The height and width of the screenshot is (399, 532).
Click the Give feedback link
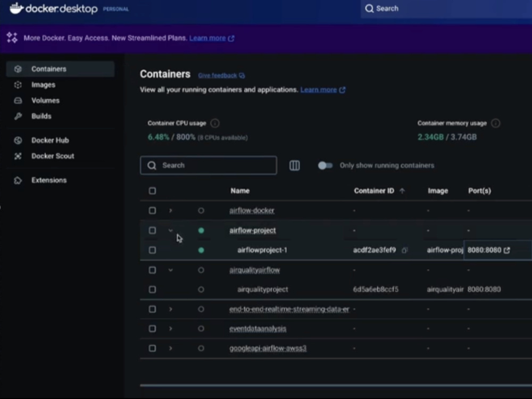coord(218,76)
